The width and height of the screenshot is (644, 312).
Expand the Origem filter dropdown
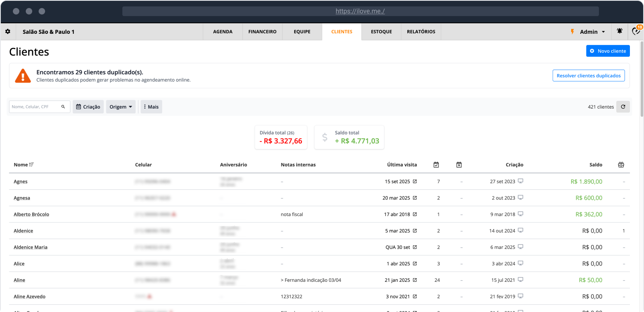click(121, 107)
